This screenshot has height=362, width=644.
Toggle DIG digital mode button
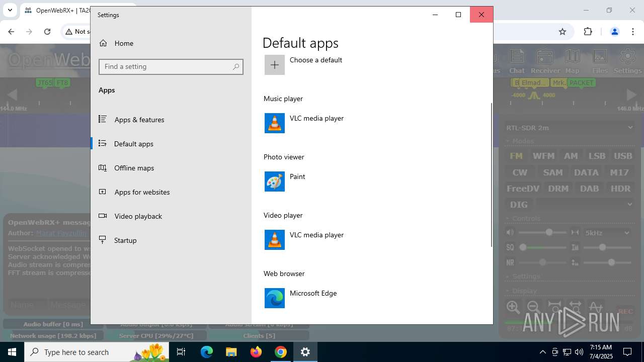tap(519, 205)
